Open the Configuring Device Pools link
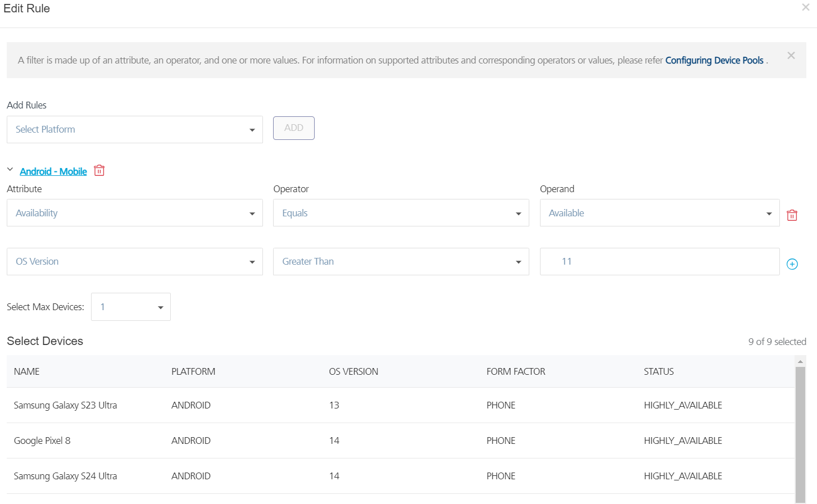The width and height of the screenshot is (817, 504). point(714,61)
